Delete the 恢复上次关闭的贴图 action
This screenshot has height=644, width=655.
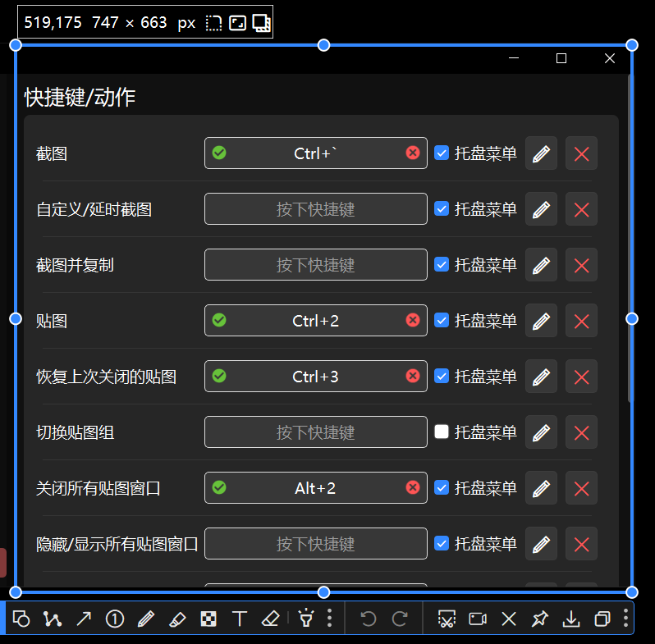tap(581, 377)
